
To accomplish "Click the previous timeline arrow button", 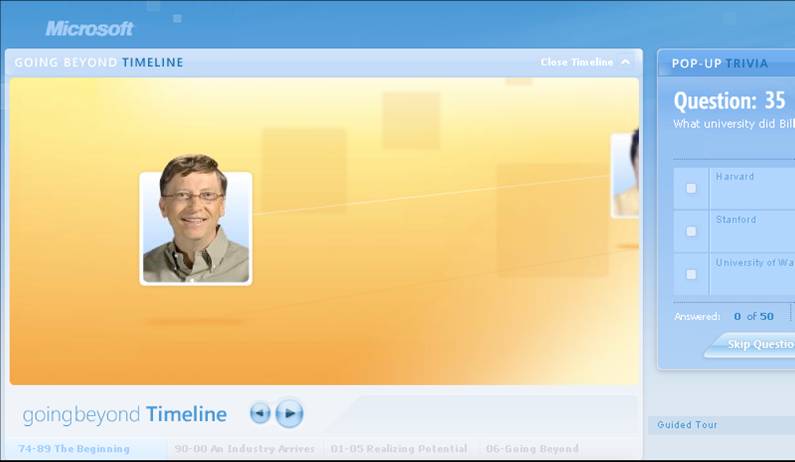I will [x=260, y=413].
